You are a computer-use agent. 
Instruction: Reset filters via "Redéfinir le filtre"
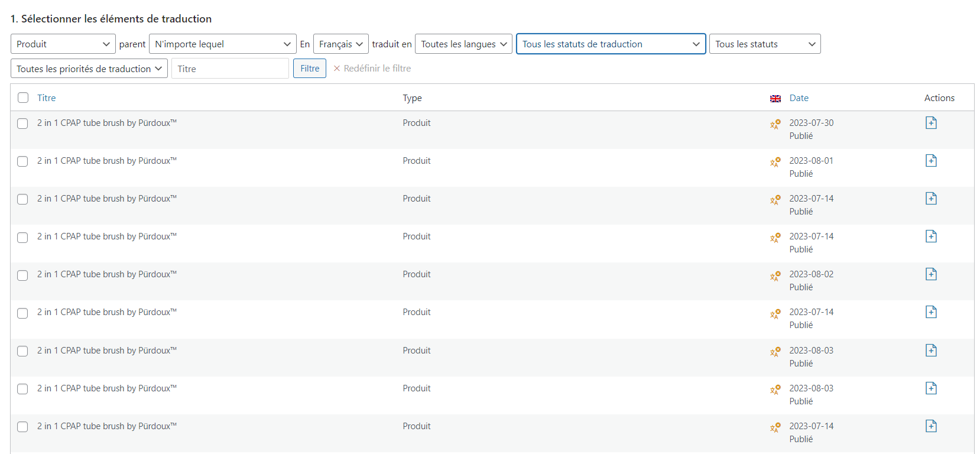pyautogui.click(x=372, y=69)
